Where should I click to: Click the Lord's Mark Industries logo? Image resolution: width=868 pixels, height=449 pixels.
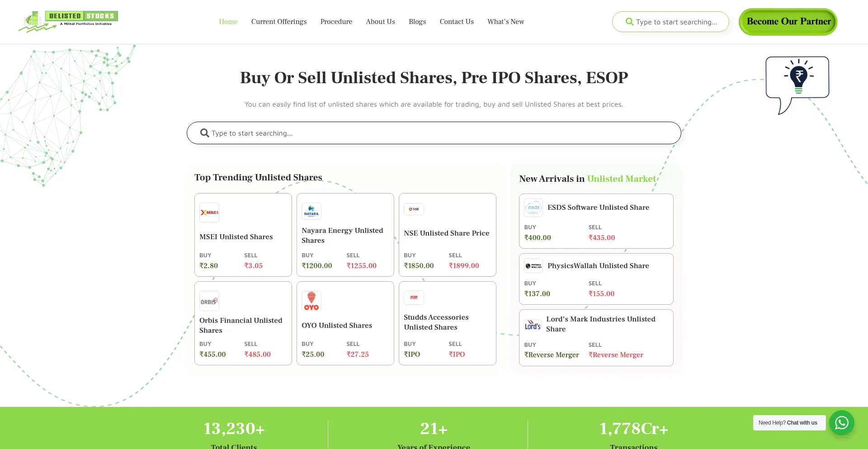pos(533,325)
